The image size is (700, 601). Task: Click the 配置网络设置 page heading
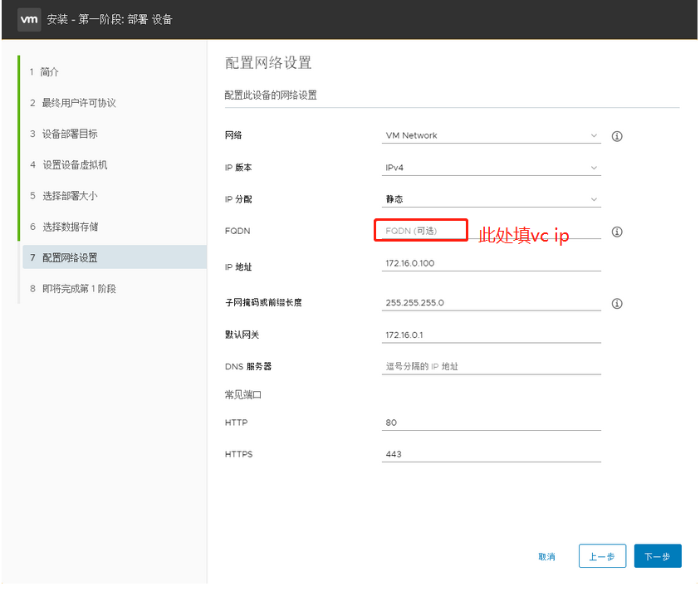coord(268,63)
